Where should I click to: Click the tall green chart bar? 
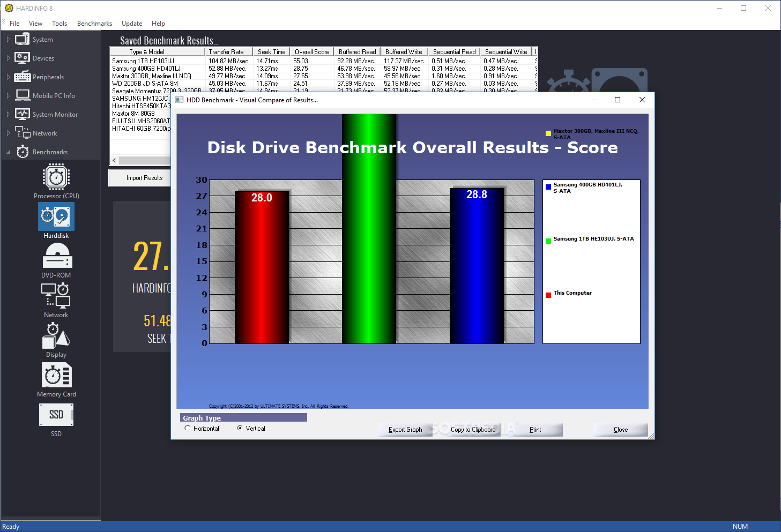point(369,229)
